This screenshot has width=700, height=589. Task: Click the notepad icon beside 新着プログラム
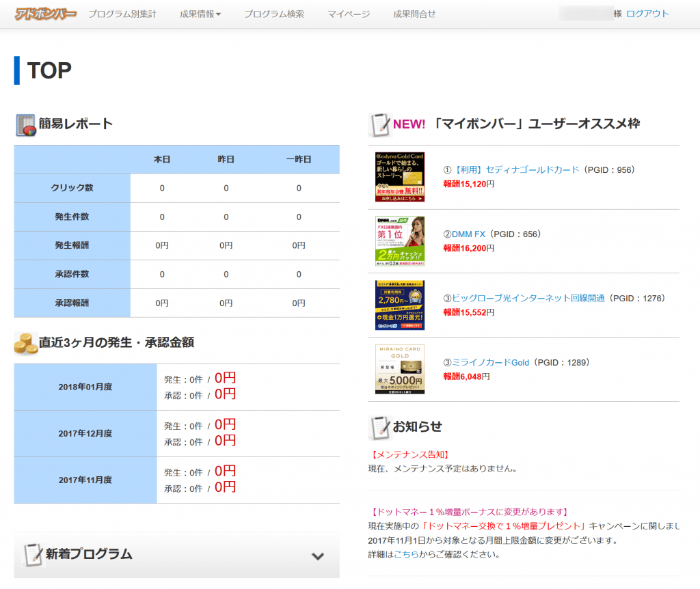33,555
